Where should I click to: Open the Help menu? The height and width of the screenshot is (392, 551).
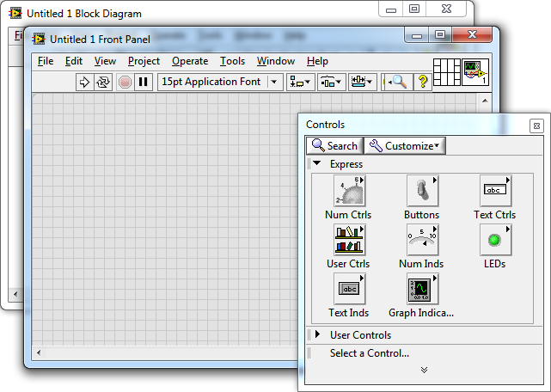pyautogui.click(x=317, y=61)
